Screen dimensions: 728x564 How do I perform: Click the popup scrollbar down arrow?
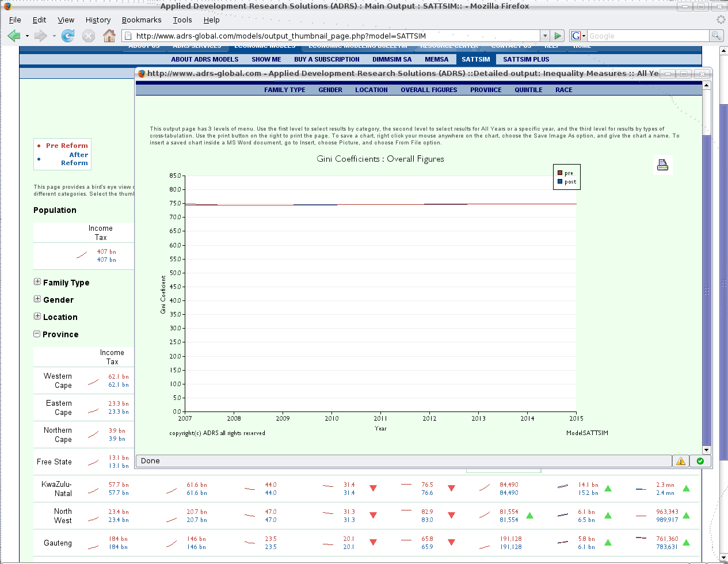coord(707,450)
